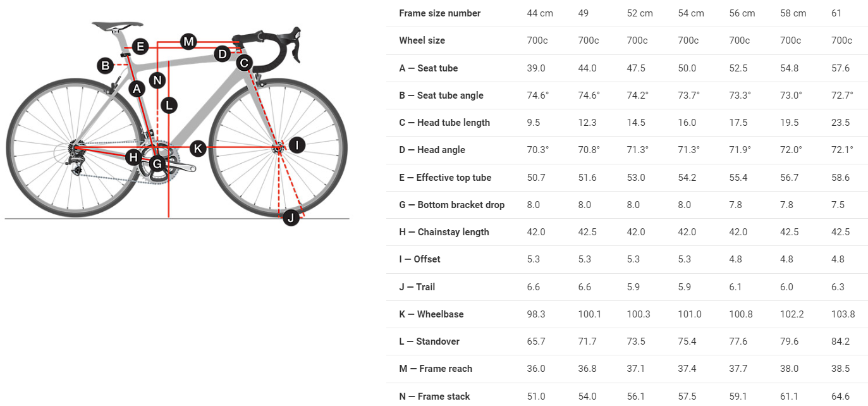Click the E effective top tube marker

(140, 46)
